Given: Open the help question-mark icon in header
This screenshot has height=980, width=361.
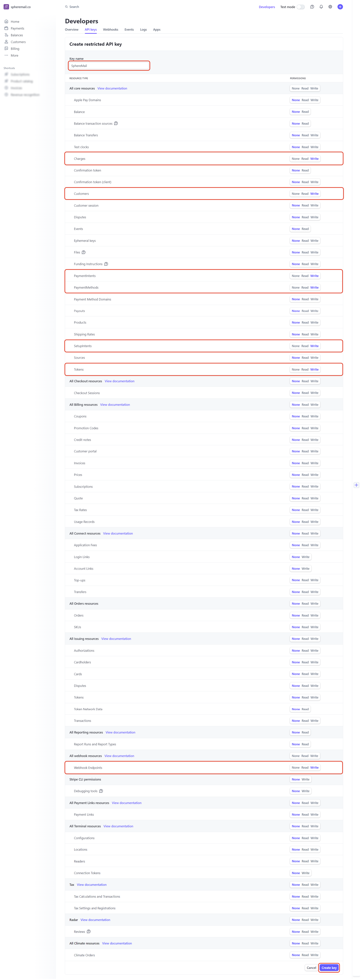Looking at the screenshot, I should [x=312, y=7].
